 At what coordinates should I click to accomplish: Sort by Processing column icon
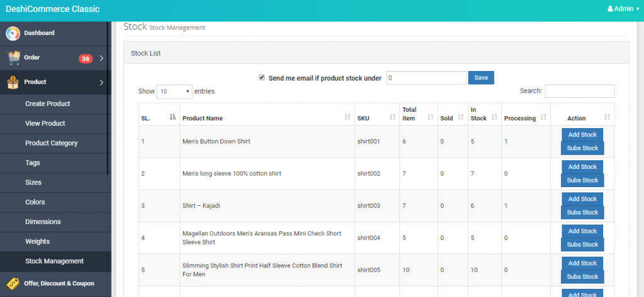tap(543, 117)
